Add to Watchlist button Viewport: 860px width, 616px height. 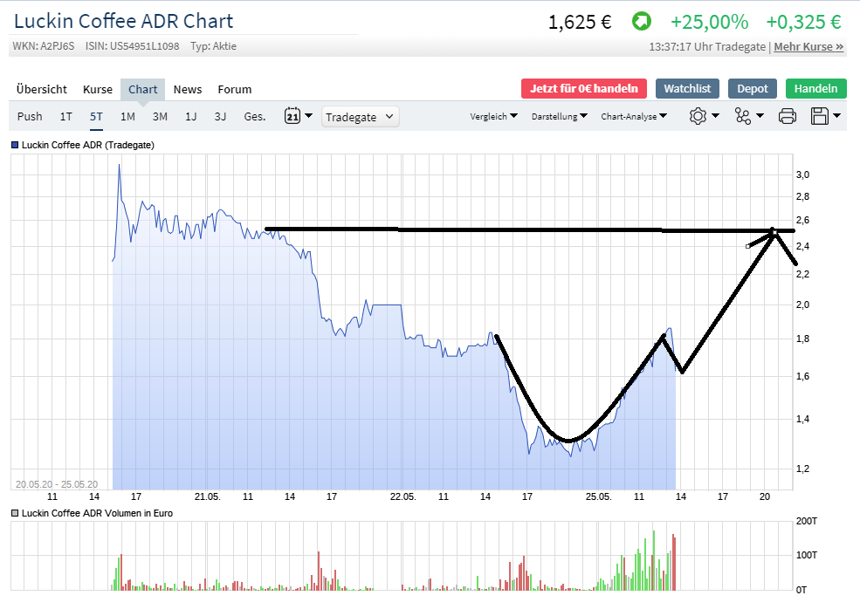click(687, 88)
